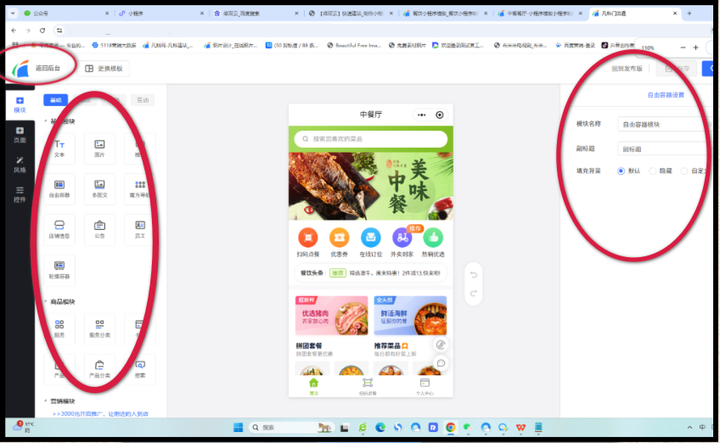Open browser tab search dropdown arrow
The height and width of the screenshot is (443, 720).
[x=13, y=13]
